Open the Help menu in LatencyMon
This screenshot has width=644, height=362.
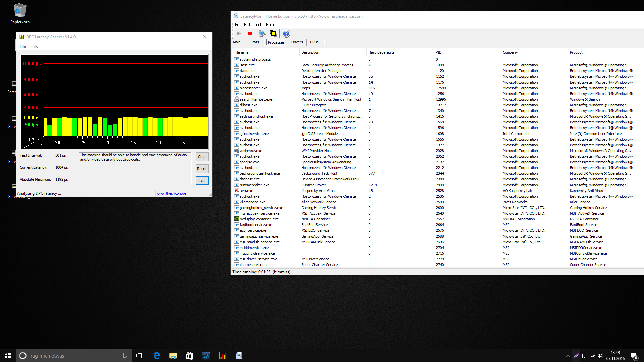(x=270, y=25)
